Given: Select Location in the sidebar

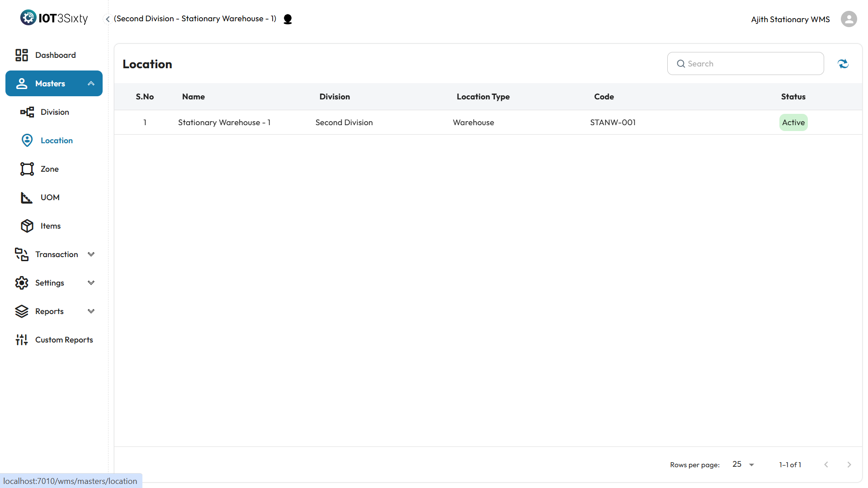Looking at the screenshot, I should pos(57,141).
